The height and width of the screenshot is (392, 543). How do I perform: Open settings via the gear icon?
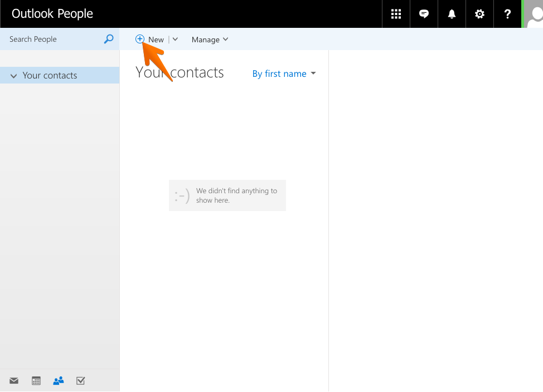tap(479, 14)
